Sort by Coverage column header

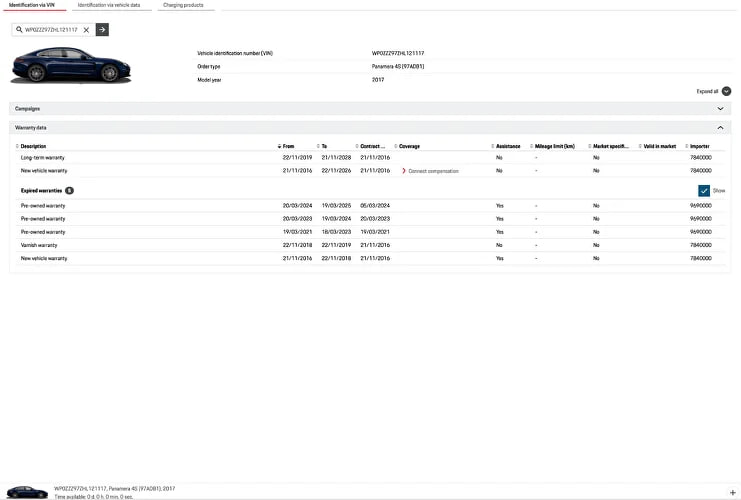[x=407, y=146]
